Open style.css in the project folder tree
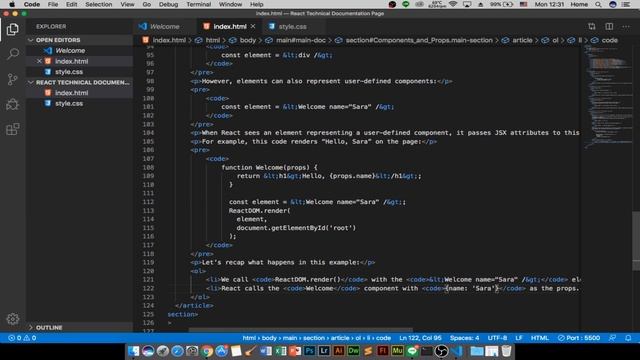The width and height of the screenshot is (640, 360). pyautogui.click(x=80, y=104)
